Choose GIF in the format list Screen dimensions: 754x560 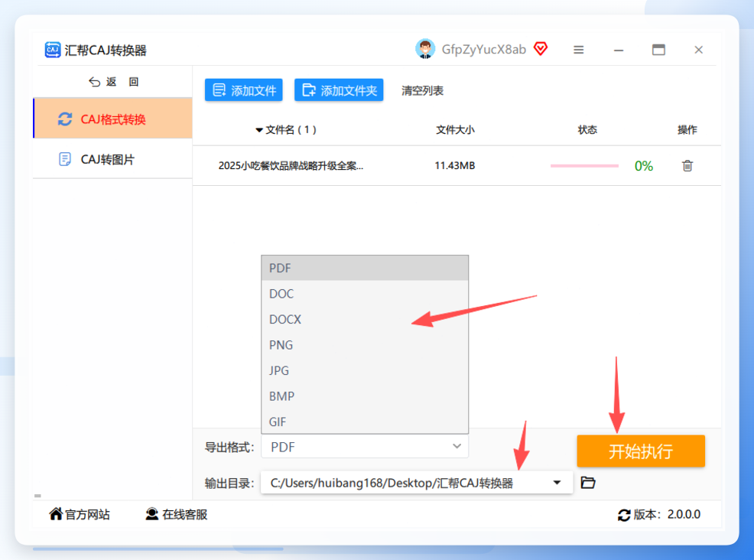coord(365,422)
